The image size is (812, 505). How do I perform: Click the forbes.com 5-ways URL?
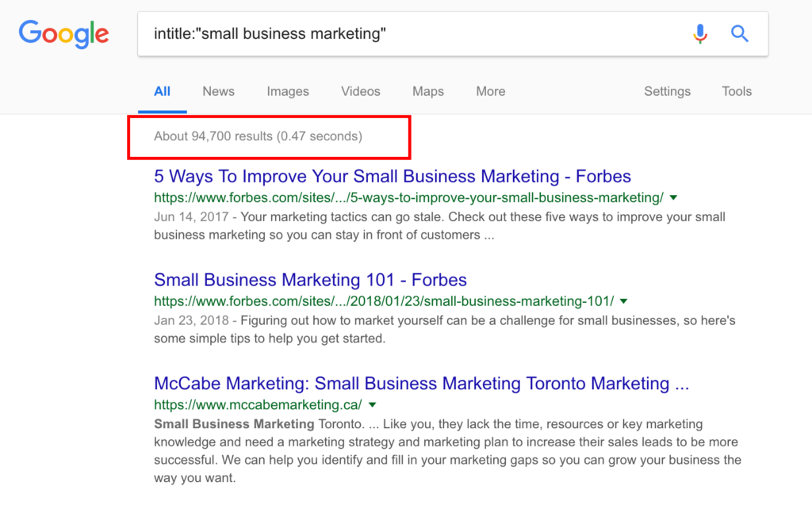pos(408,198)
